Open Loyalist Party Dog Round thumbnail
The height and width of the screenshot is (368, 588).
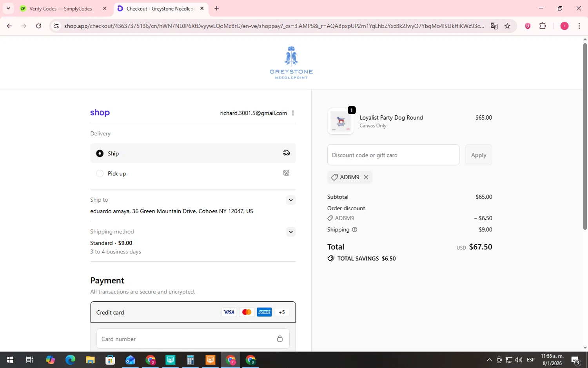[x=341, y=121]
